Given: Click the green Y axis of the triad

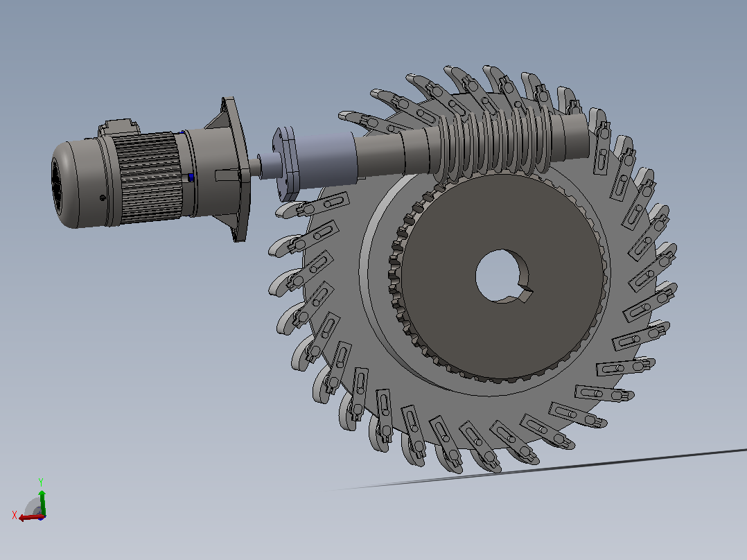Looking at the screenshot, I should coord(42,501).
